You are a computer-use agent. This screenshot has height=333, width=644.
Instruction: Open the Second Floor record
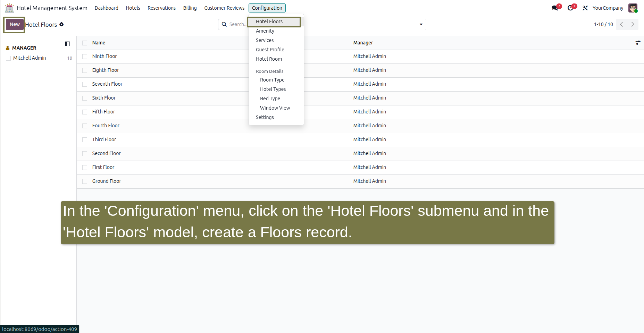coord(106,153)
